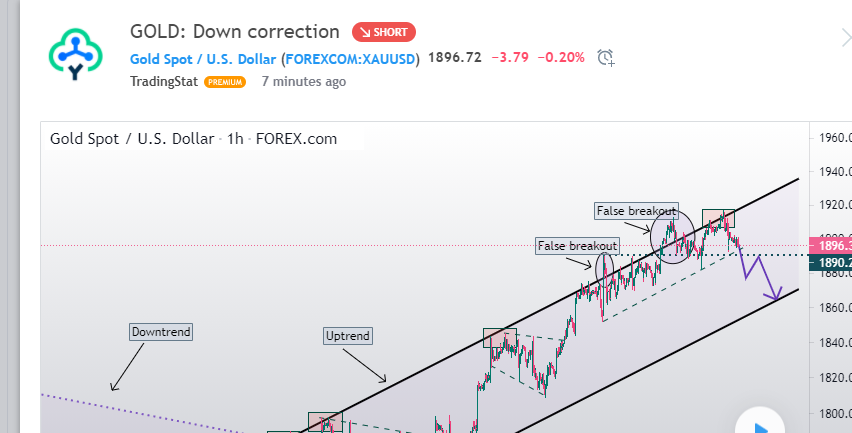Click the red SHORT badge
Image resolution: width=852 pixels, height=433 pixels.
click(384, 32)
